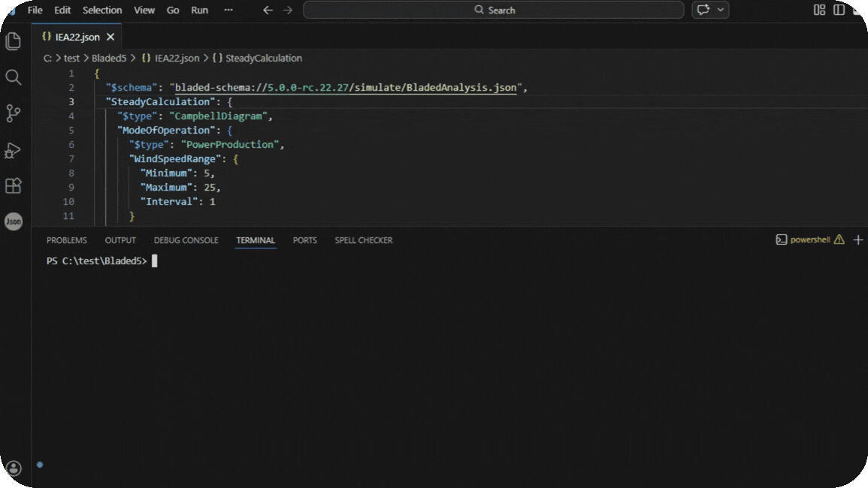This screenshot has width=868, height=488.
Task: Add a new terminal with plus button
Action: pyautogui.click(x=858, y=240)
